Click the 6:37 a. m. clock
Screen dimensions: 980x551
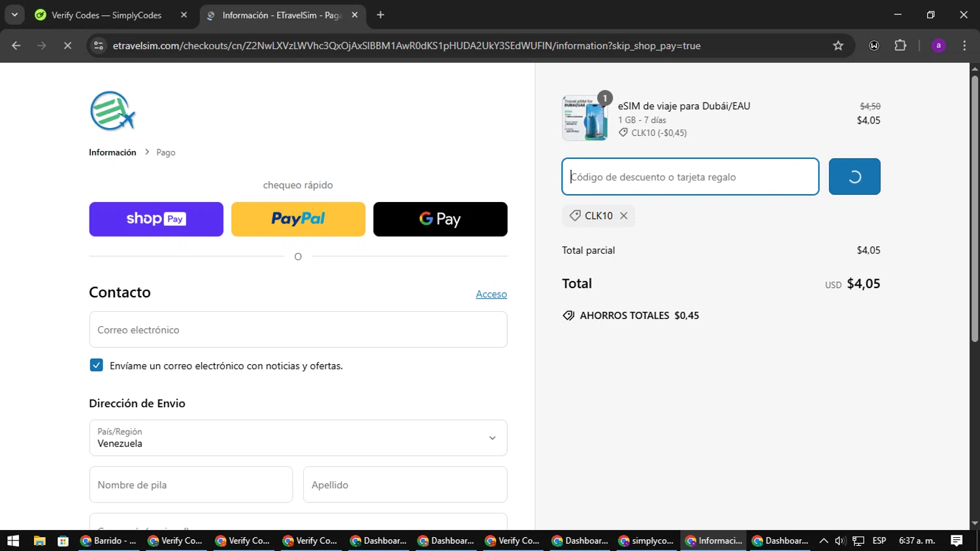917,541
